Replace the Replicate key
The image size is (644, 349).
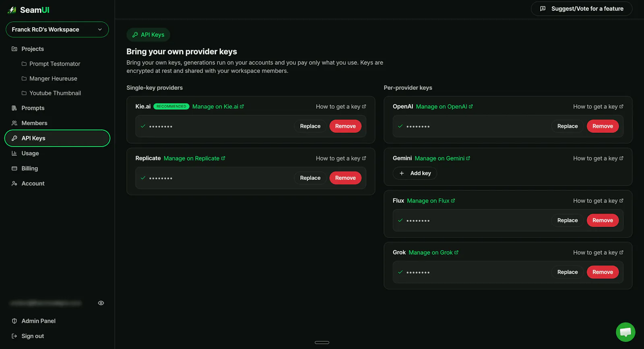click(310, 178)
